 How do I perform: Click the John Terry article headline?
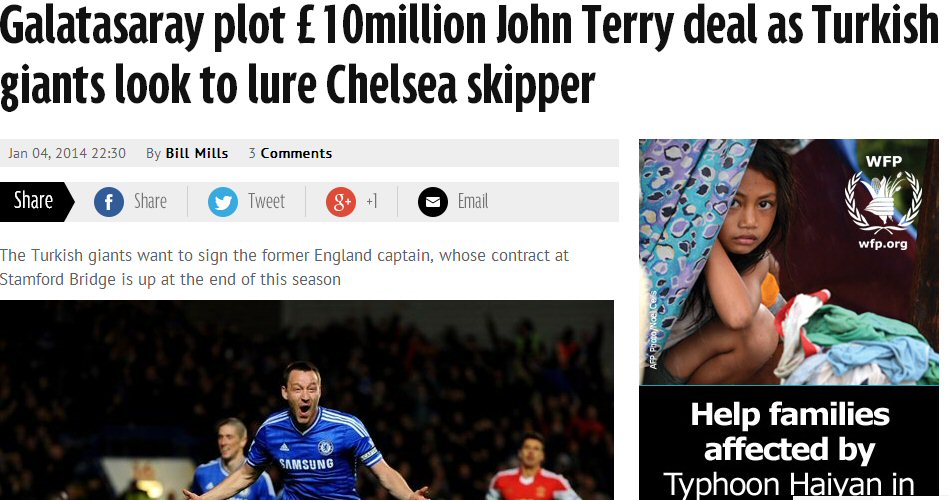[469, 56]
